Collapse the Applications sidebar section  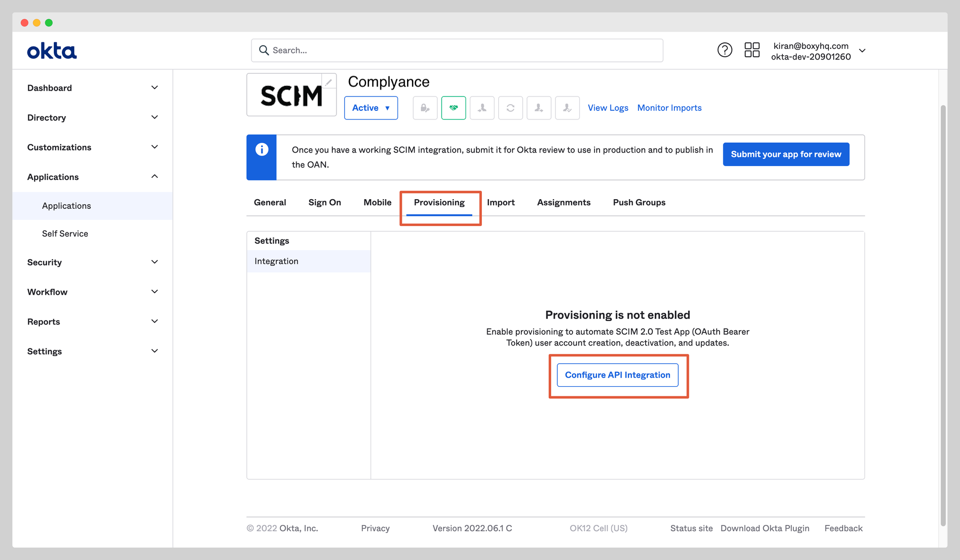[x=92, y=177]
